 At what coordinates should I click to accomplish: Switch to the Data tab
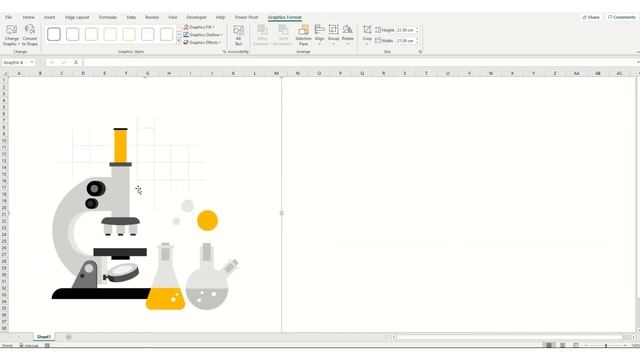(131, 17)
